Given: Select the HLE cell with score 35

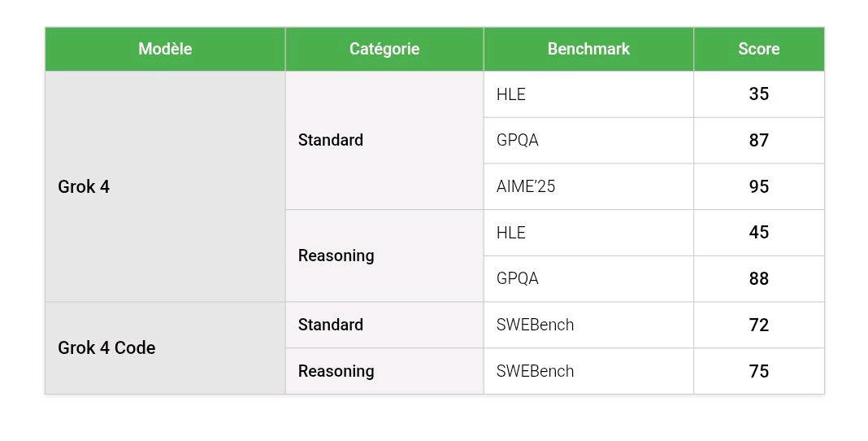Looking at the screenshot, I should coord(511,94).
